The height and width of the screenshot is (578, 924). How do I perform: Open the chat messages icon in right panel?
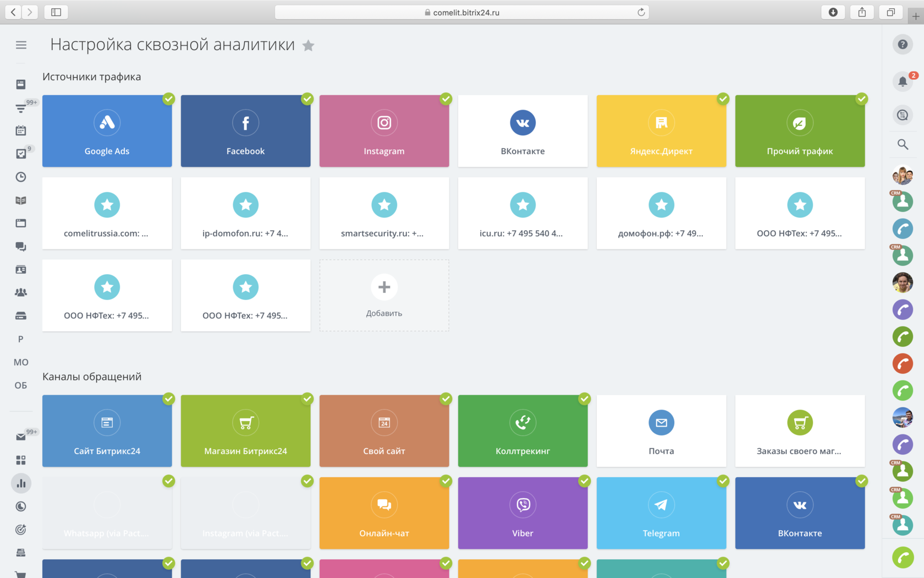[903, 115]
